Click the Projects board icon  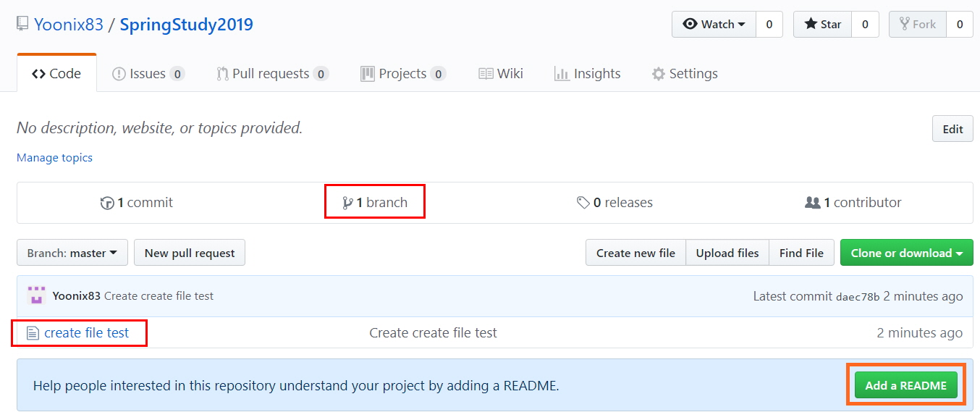click(x=368, y=73)
